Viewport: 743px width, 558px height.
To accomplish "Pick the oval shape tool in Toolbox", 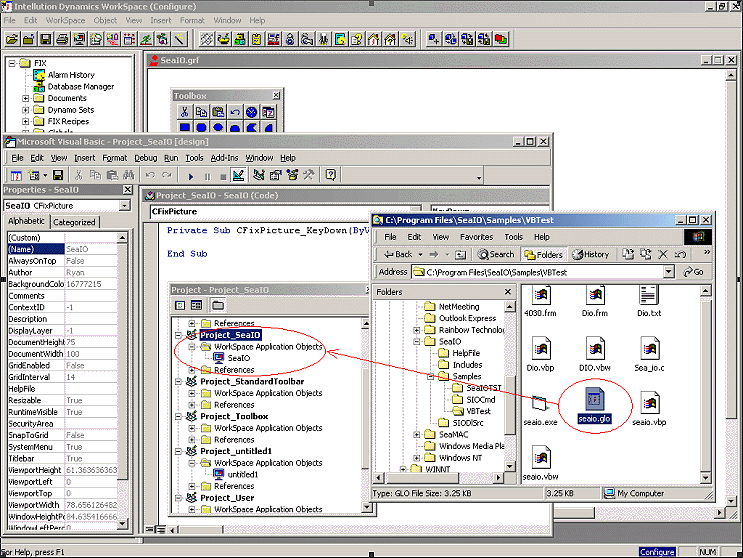I will tap(218, 127).
